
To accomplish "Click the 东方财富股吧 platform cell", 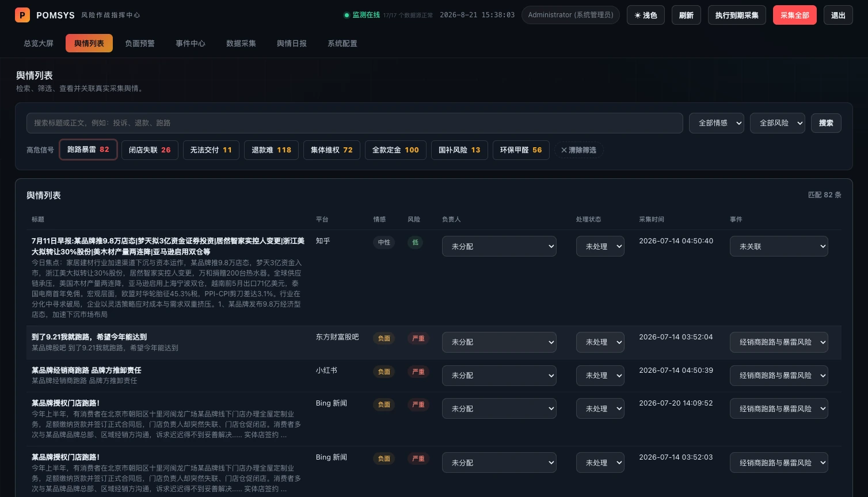I will (337, 337).
